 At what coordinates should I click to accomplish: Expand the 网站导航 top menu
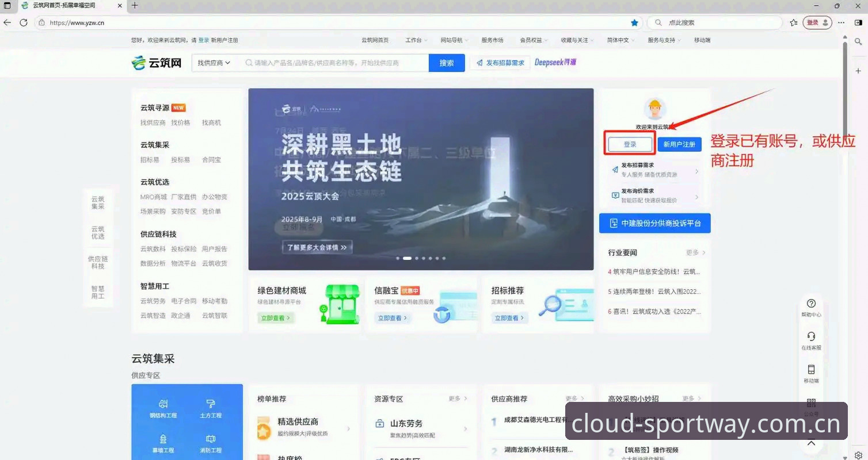coord(454,40)
